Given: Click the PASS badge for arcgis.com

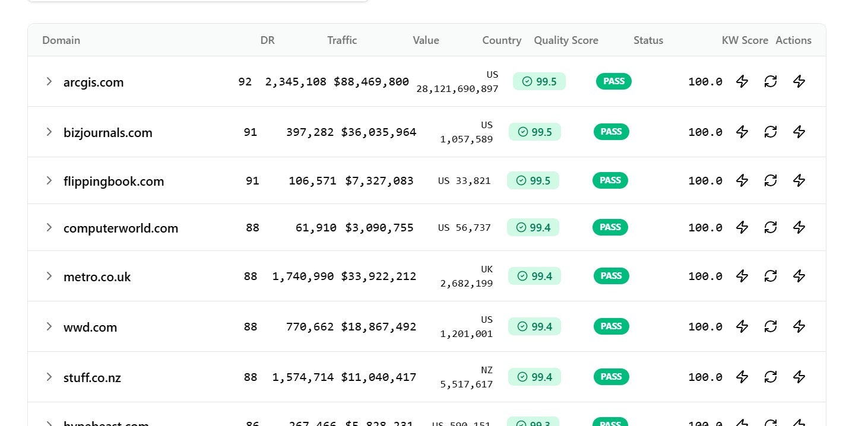Looking at the screenshot, I should 614,81.
